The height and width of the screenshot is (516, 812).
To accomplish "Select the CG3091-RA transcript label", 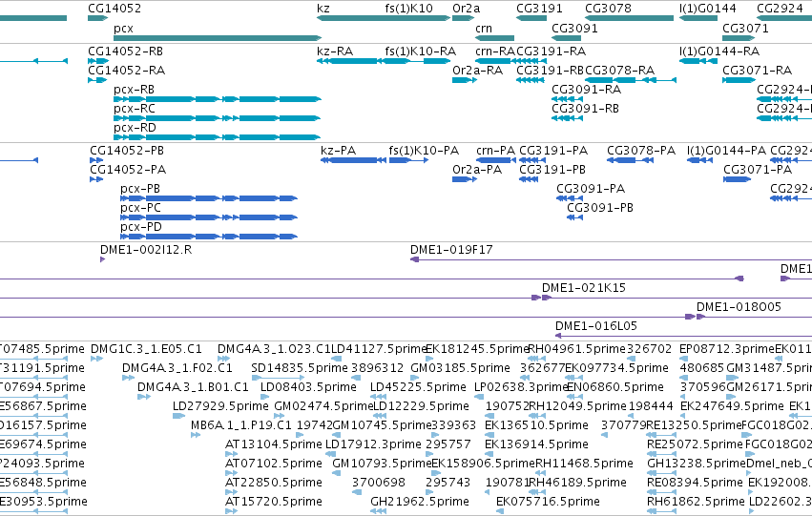I will 586,90.
